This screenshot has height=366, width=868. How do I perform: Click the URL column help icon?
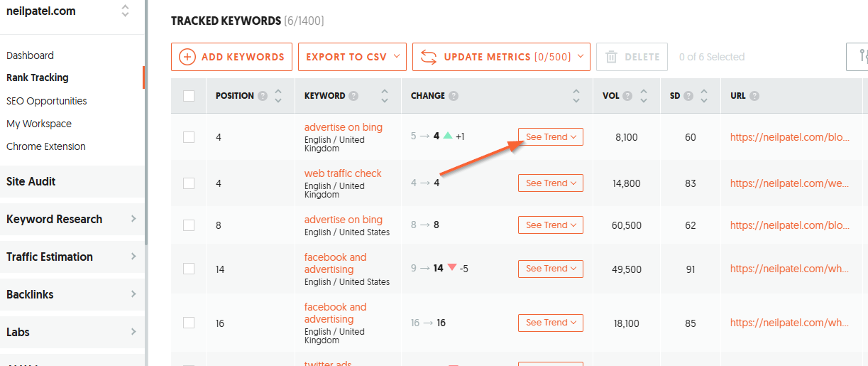tap(754, 96)
